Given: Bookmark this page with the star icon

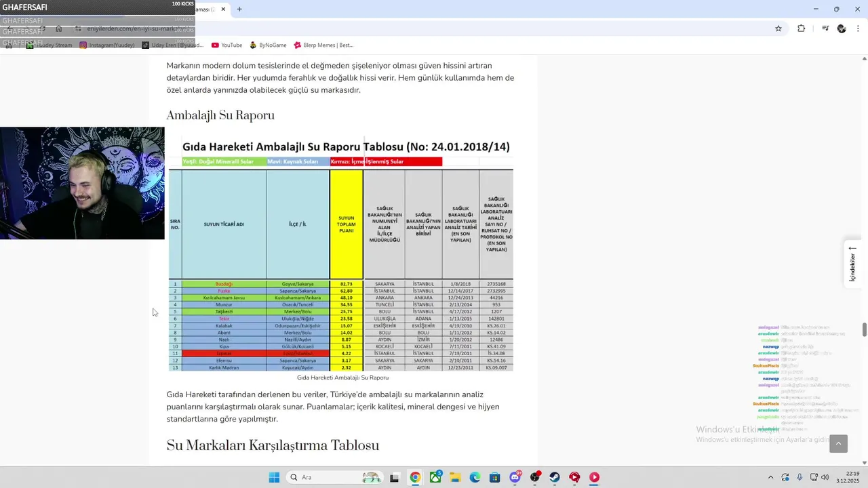Looking at the screenshot, I should (x=778, y=28).
